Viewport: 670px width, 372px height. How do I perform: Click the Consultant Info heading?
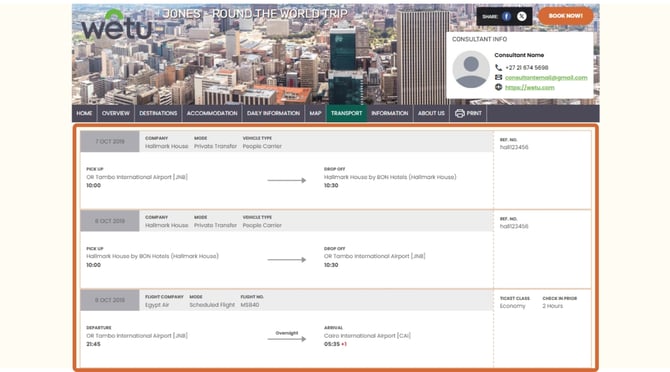[x=479, y=39]
